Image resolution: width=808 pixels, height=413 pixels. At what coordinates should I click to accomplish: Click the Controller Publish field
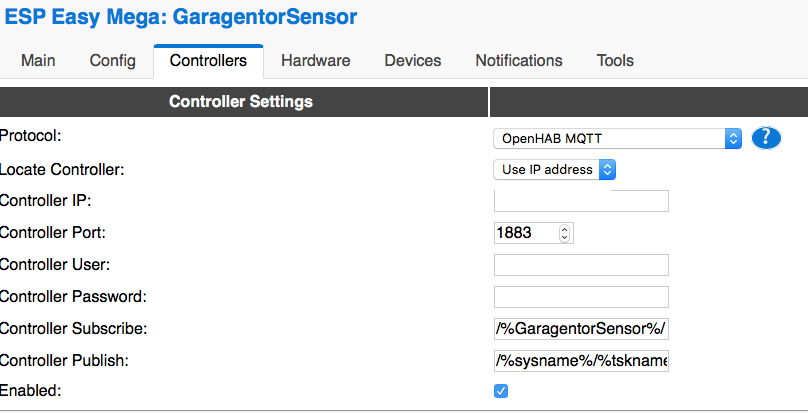[x=581, y=360]
